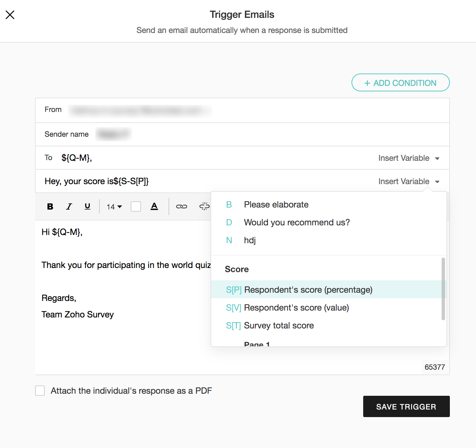Click the 'Regards,' line in body
This screenshot has height=448, width=476.
tap(59, 298)
